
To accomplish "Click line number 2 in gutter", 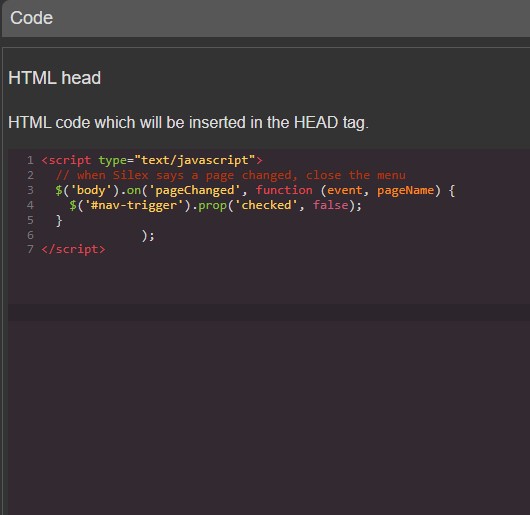I will pyautogui.click(x=30, y=175).
